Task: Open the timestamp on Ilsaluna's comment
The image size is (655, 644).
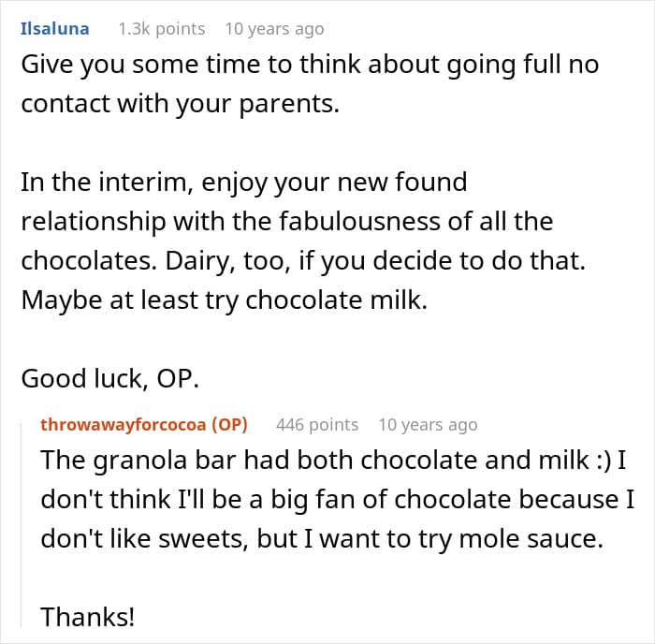Action: pyautogui.click(x=274, y=28)
